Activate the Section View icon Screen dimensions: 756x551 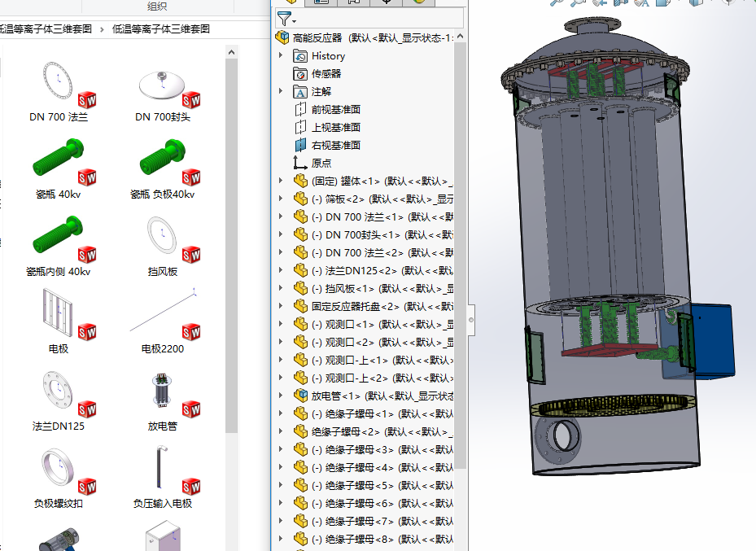point(620,3)
